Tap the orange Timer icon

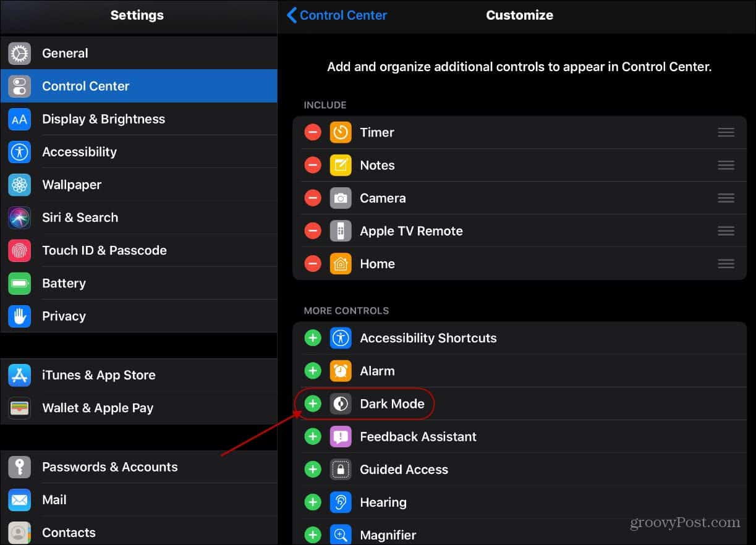point(341,132)
